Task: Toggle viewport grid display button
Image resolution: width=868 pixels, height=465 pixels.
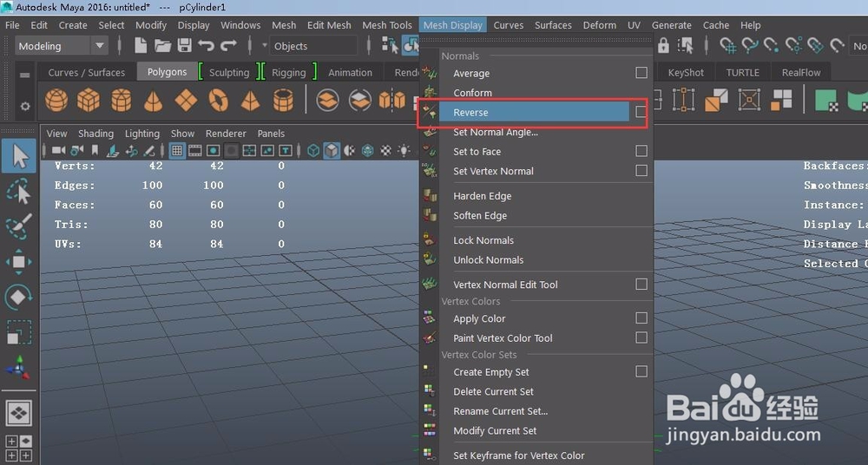Action: coord(177,150)
